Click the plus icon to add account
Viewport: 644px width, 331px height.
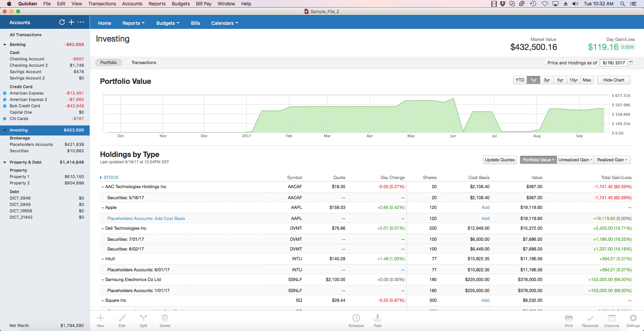[71, 22]
